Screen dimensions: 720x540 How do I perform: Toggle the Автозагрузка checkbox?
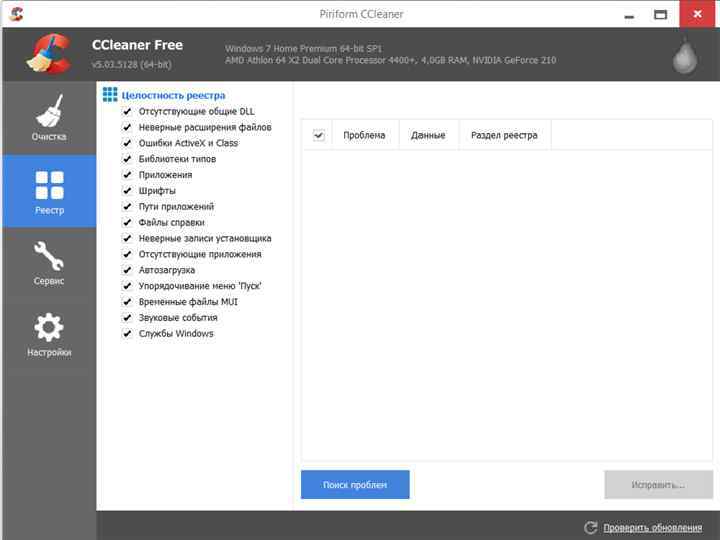127,270
